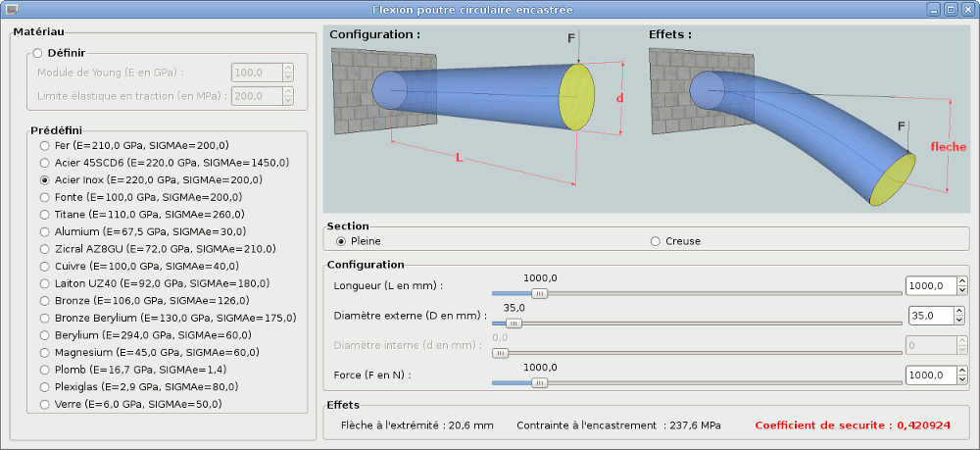Increase Longueur with spinner up arrow

pyautogui.click(x=962, y=281)
